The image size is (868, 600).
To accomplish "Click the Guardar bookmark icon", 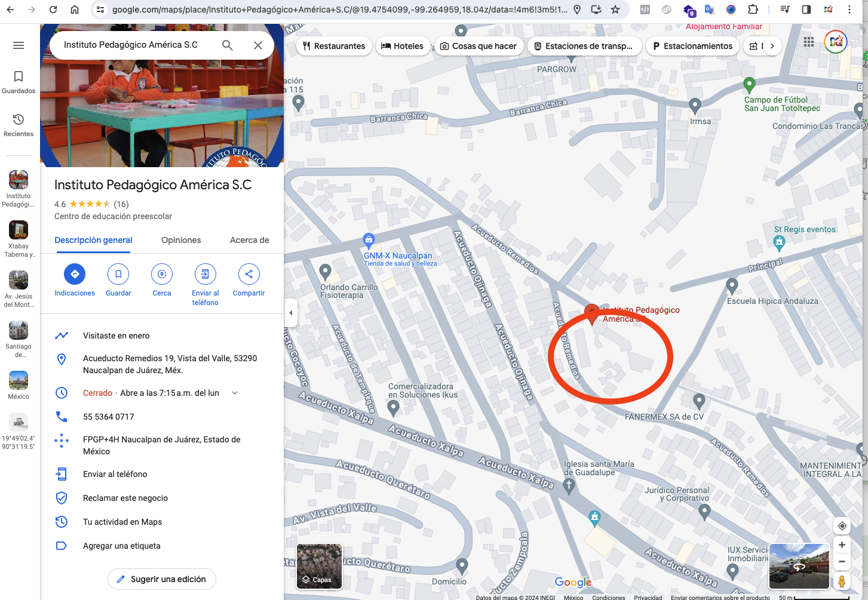I will click(118, 274).
